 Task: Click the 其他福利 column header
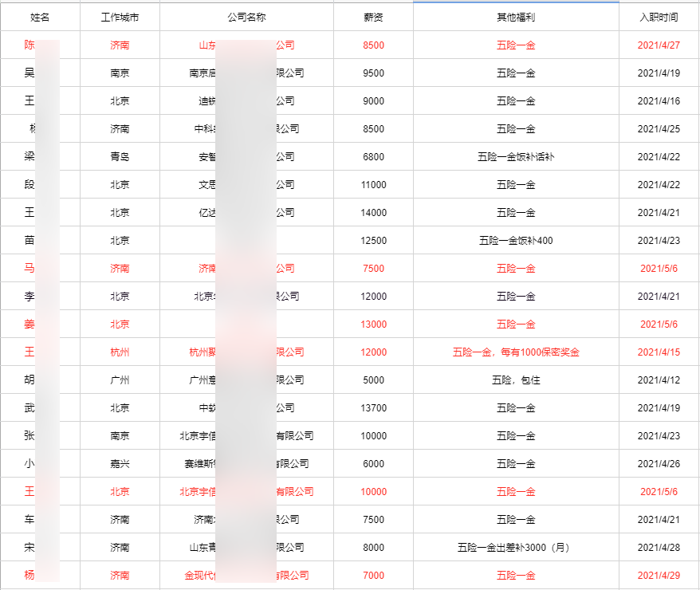coord(516,17)
